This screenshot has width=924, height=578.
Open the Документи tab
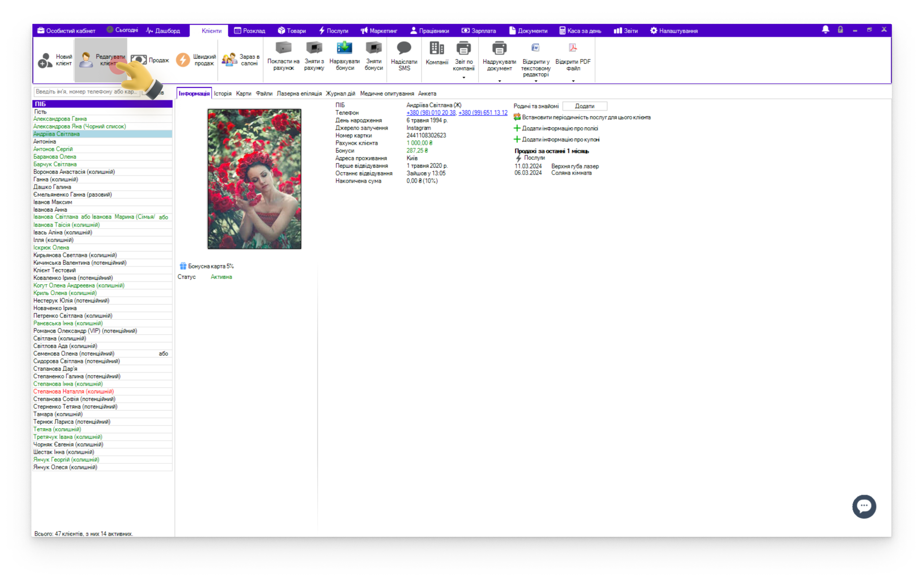coord(528,31)
